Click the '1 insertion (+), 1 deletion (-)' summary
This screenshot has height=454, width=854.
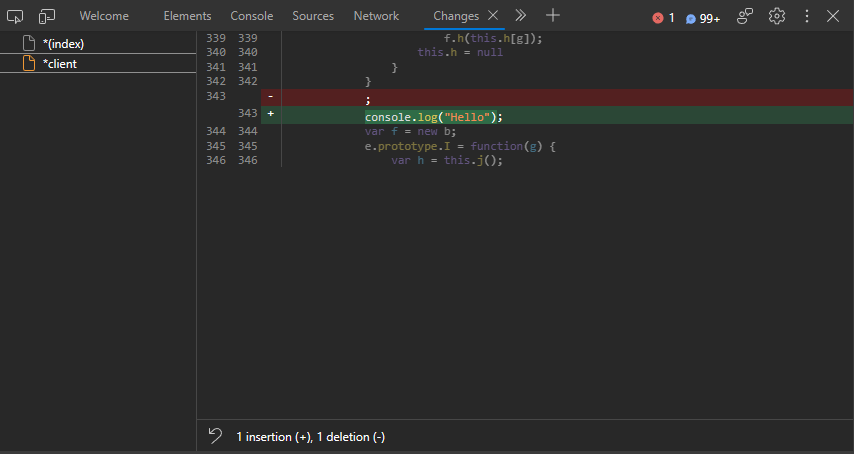[x=310, y=437]
